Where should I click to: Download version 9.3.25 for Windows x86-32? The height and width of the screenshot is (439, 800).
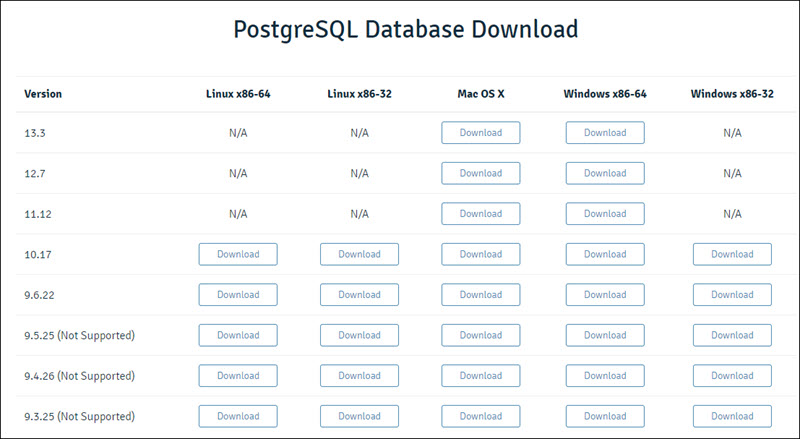pyautogui.click(x=732, y=416)
